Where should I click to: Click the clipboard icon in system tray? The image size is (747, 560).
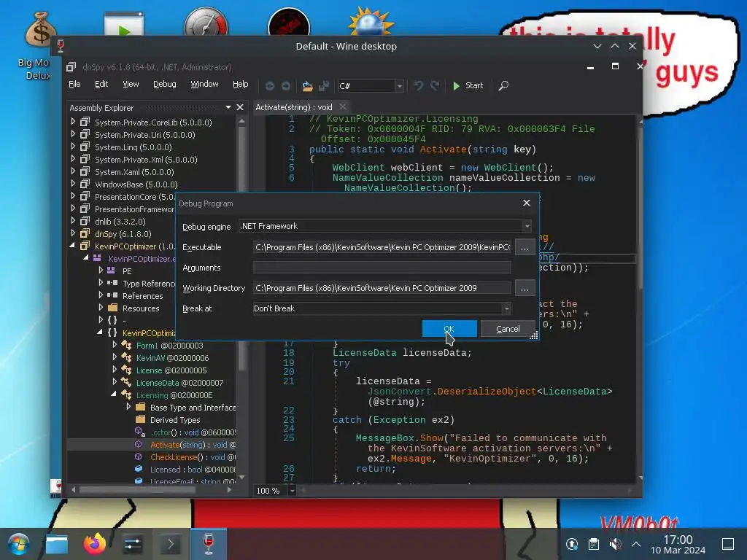(594, 544)
